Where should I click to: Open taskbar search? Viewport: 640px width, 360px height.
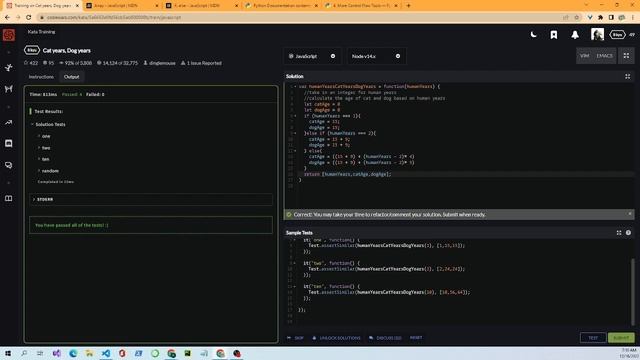click(x=24, y=353)
